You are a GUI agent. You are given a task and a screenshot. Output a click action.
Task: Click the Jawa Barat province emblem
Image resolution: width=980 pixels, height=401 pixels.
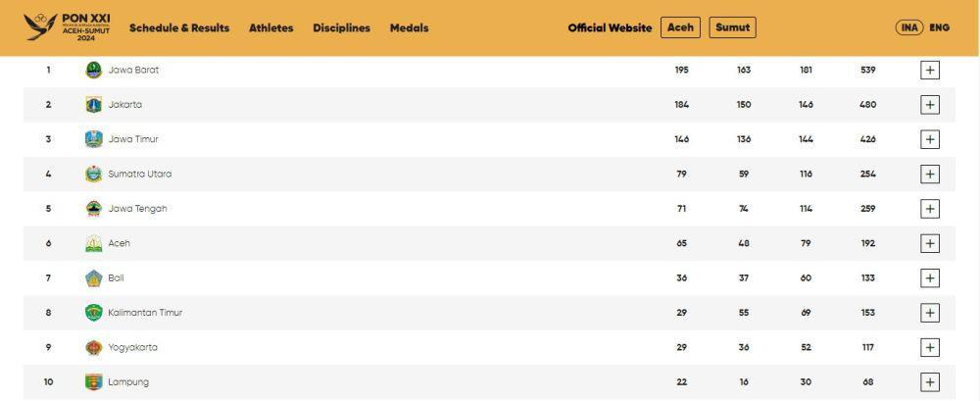pyautogui.click(x=94, y=70)
